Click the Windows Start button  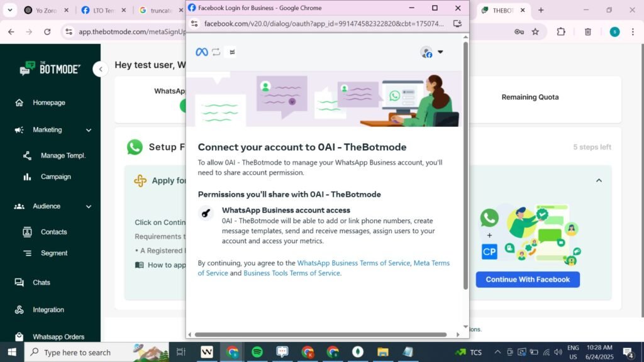pos(12,352)
